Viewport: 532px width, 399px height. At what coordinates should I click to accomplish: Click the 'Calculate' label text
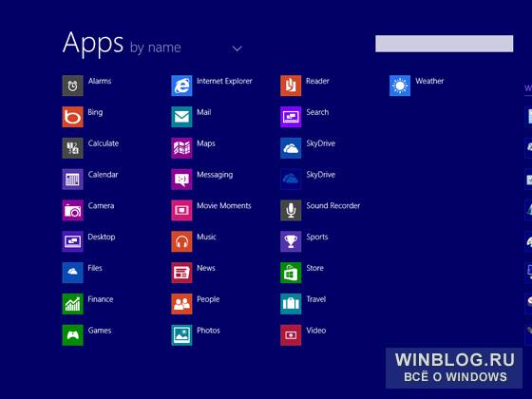point(104,143)
